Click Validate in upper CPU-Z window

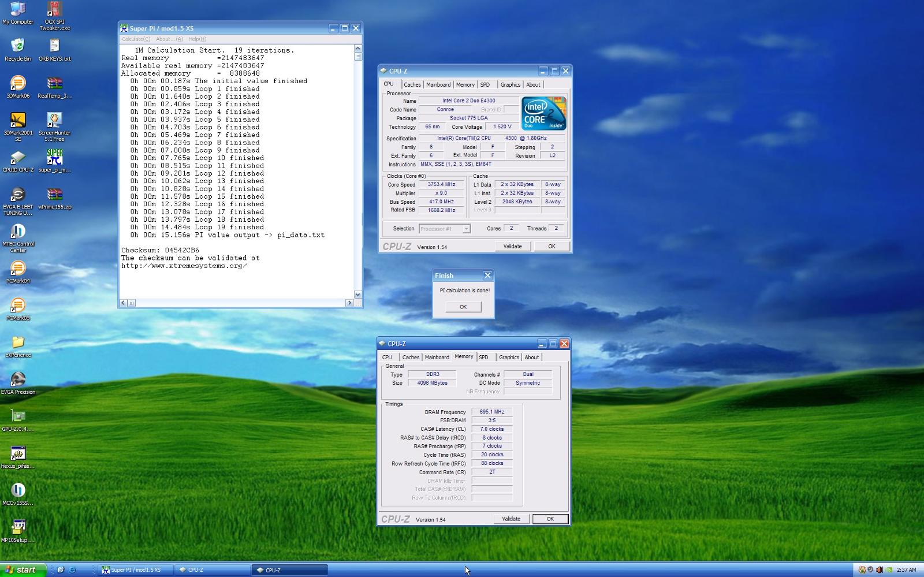512,246
